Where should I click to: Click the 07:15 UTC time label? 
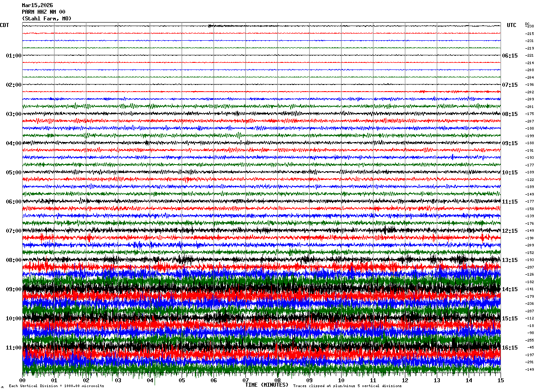point(510,85)
